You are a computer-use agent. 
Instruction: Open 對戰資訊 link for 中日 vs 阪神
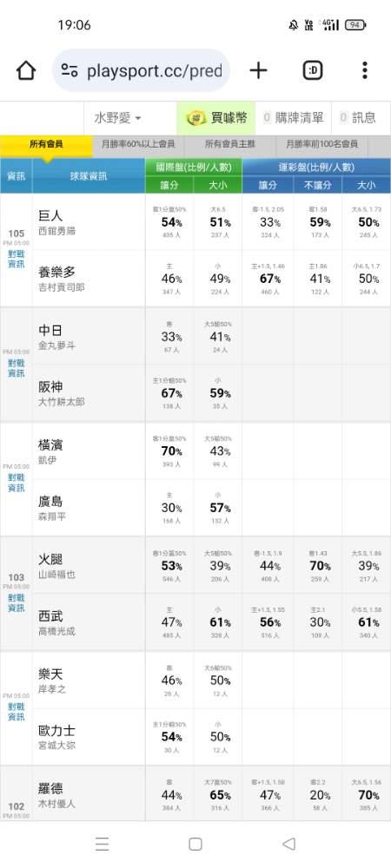pyautogui.click(x=16, y=368)
